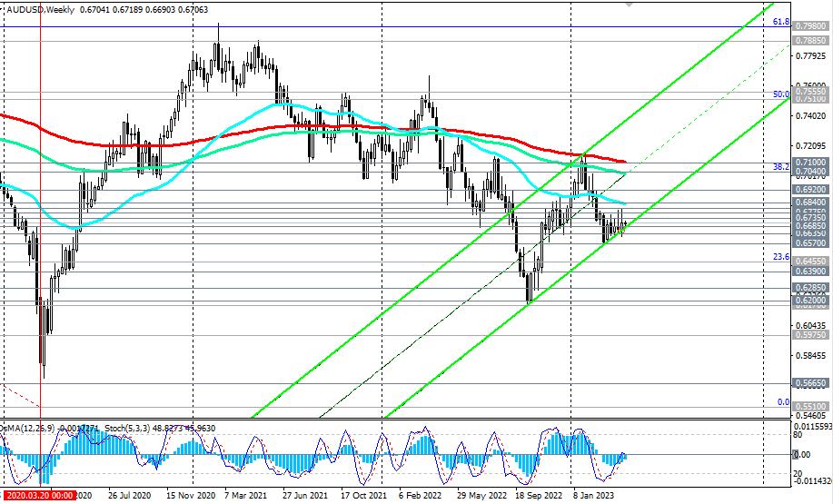The image size is (833, 504).
Task: Click the chart shift triangle marker at top
Action: point(629,4)
